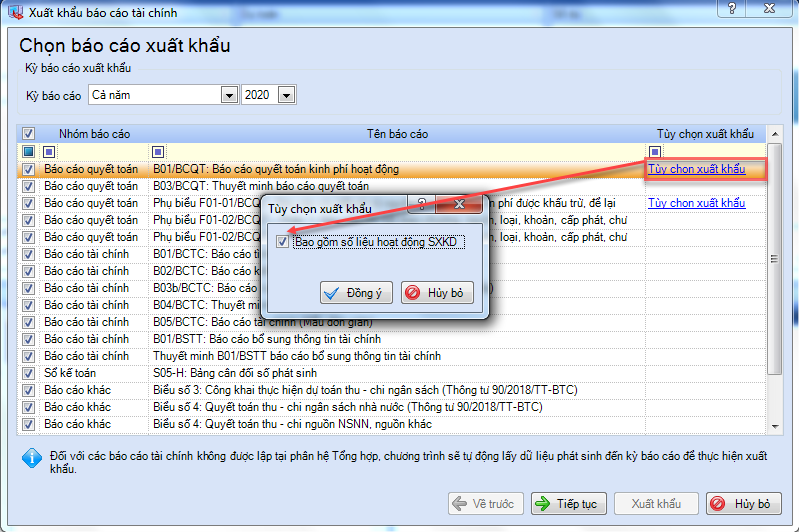Image resolution: width=799 pixels, height=532 pixels.
Task: Uncheck the B03/BCQT Thuyết minh row checkbox
Action: (x=28, y=186)
